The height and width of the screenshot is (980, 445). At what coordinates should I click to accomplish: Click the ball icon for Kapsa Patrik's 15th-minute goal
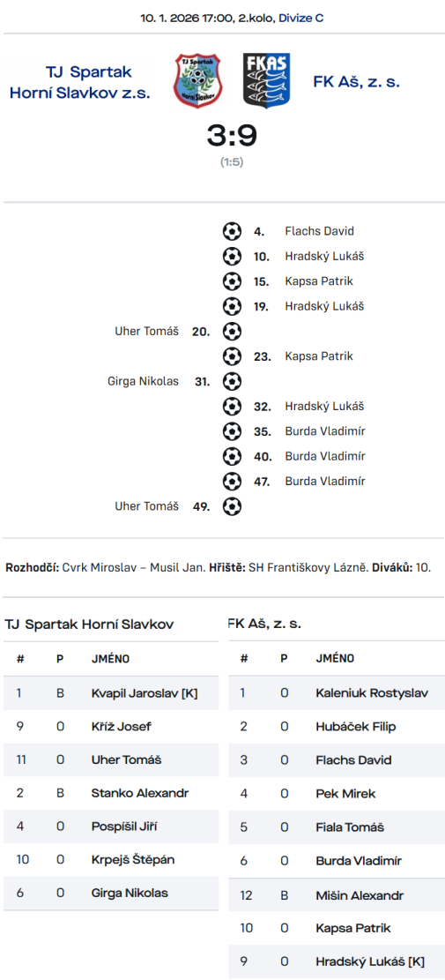232,281
